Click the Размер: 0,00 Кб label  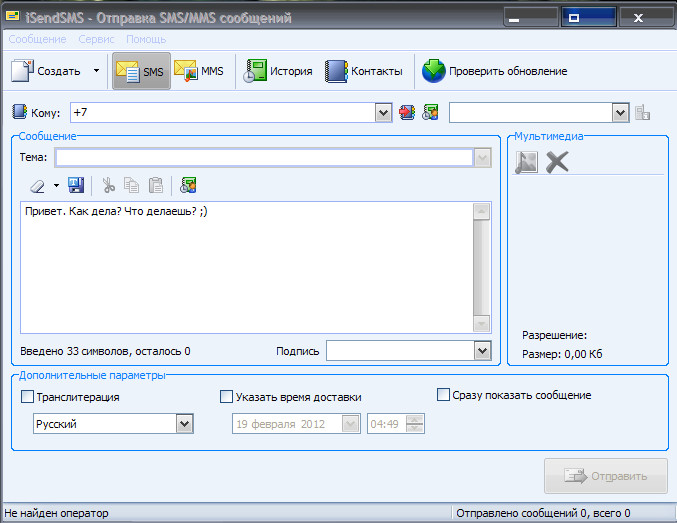[x=562, y=354]
